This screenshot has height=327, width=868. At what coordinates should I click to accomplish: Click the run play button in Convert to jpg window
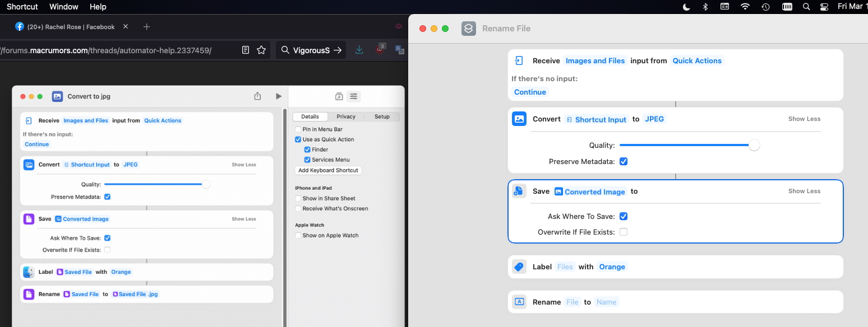tap(279, 96)
